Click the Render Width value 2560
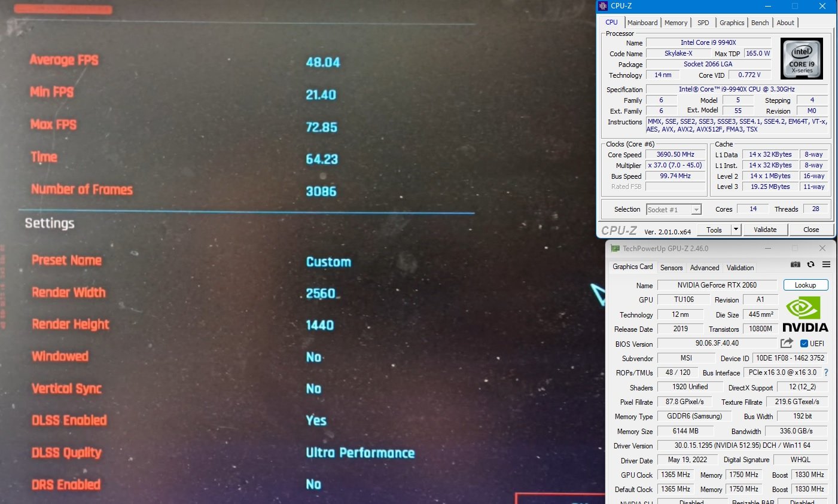The height and width of the screenshot is (504, 838). (321, 294)
